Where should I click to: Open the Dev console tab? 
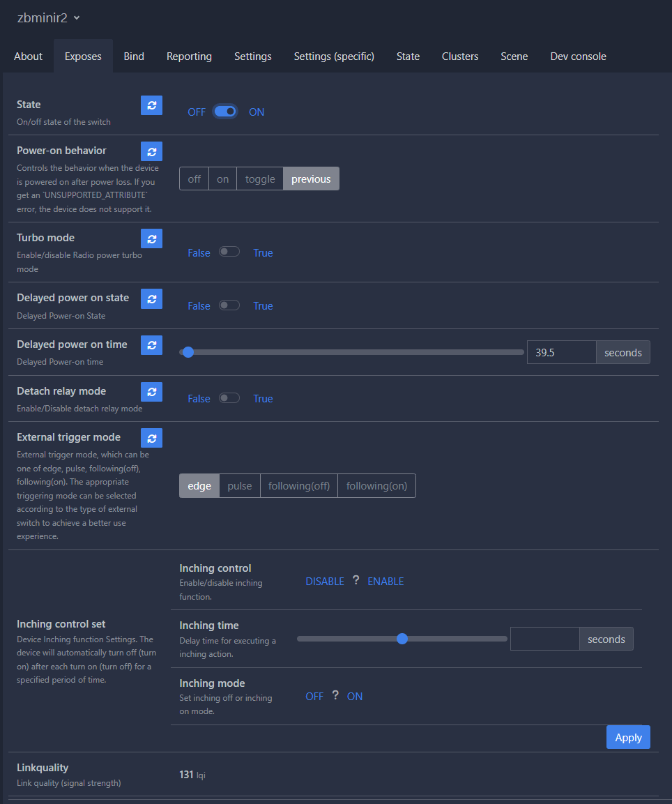[578, 56]
